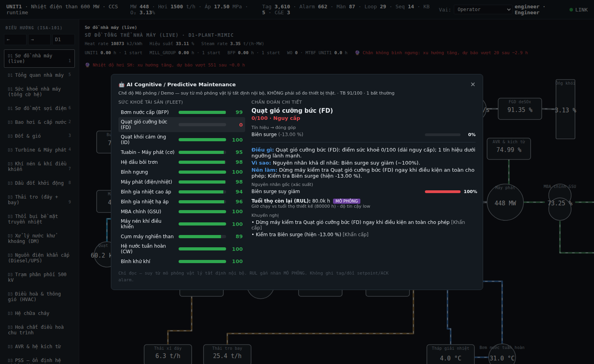Open Dầu đốt khởi động page
This screenshot has width=594, height=364.
(39, 183)
